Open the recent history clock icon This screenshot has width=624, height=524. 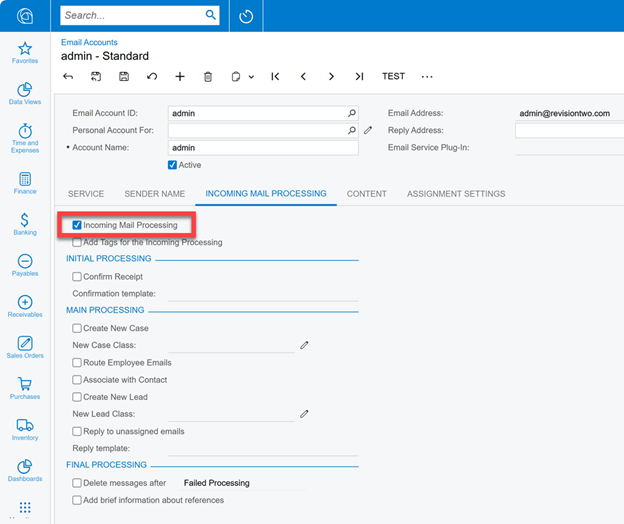tap(246, 16)
